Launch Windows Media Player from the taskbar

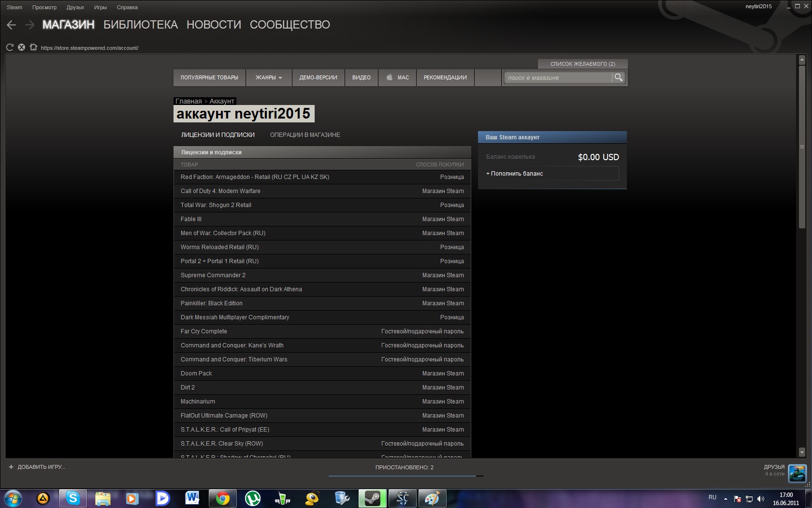coord(132,498)
